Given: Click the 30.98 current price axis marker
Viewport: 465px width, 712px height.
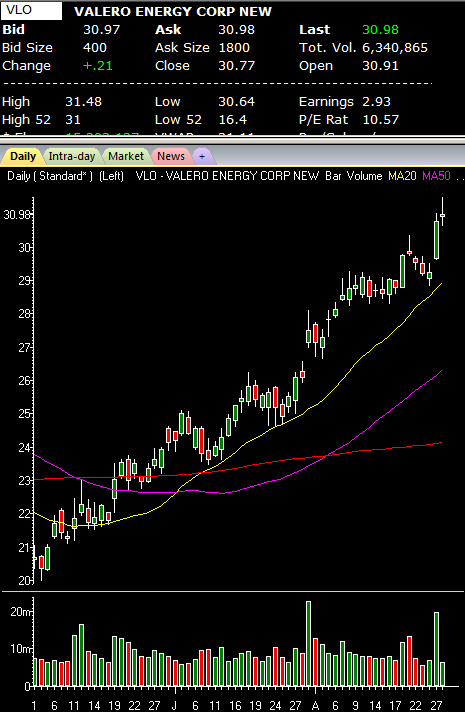Looking at the screenshot, I should [x=17, y=214].
